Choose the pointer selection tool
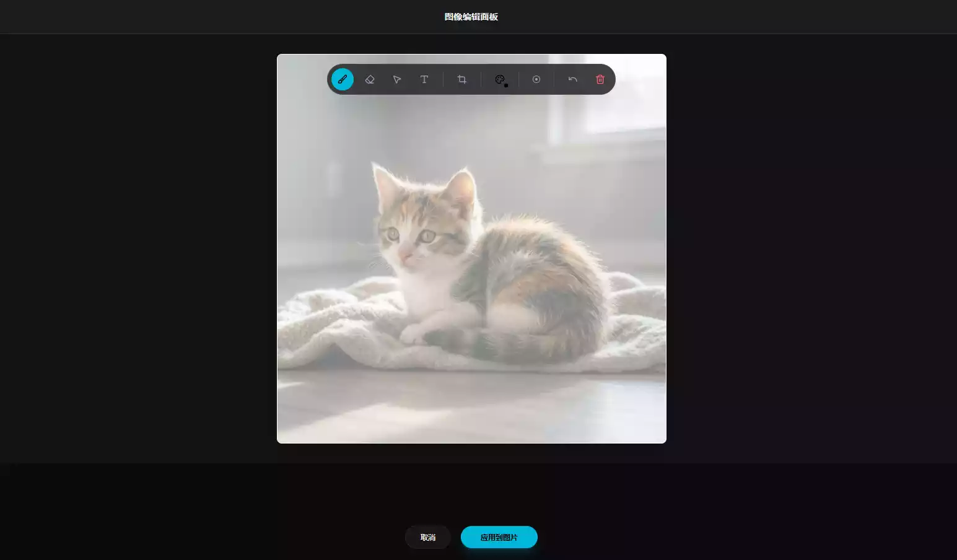957x560 pixels. (397, 79)
